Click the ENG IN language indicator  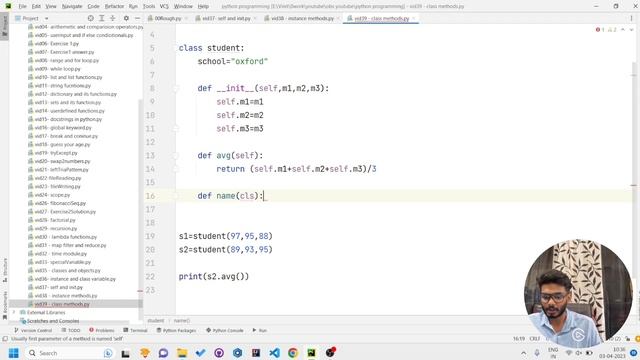[x=553, y=353]
